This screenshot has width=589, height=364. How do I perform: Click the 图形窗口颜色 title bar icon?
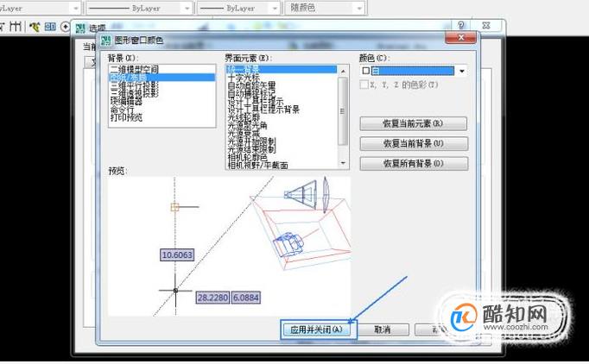point(106,41)
